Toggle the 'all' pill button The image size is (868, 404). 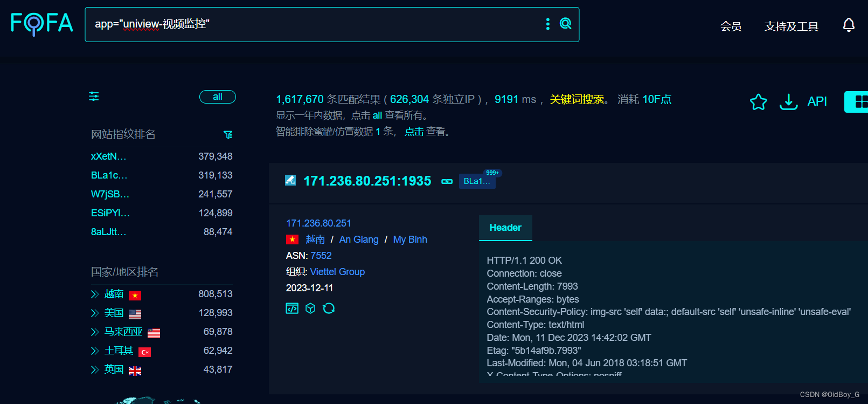[218, 97]
